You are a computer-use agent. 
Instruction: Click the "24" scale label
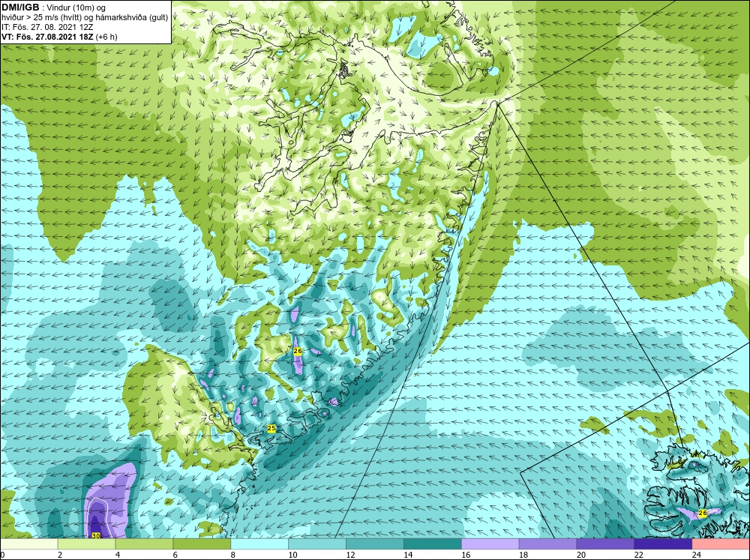pos(697,555)
